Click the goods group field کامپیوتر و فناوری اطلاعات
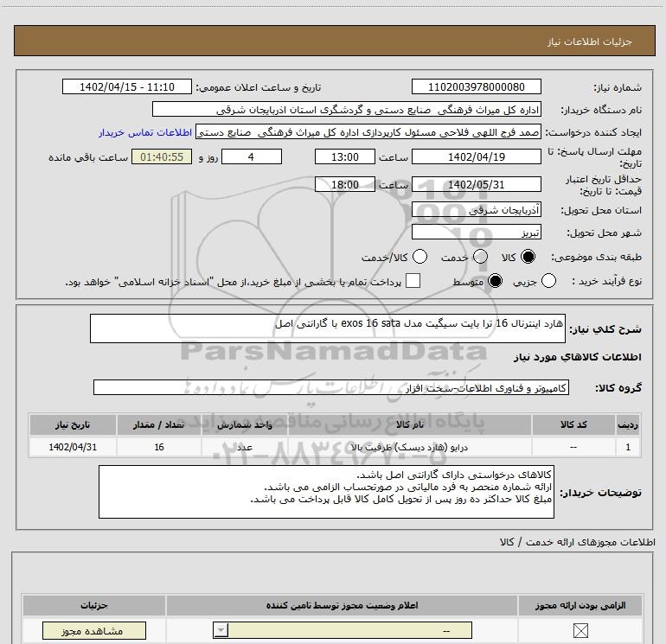Screen dimensions: 666x644 pos(331,387)
